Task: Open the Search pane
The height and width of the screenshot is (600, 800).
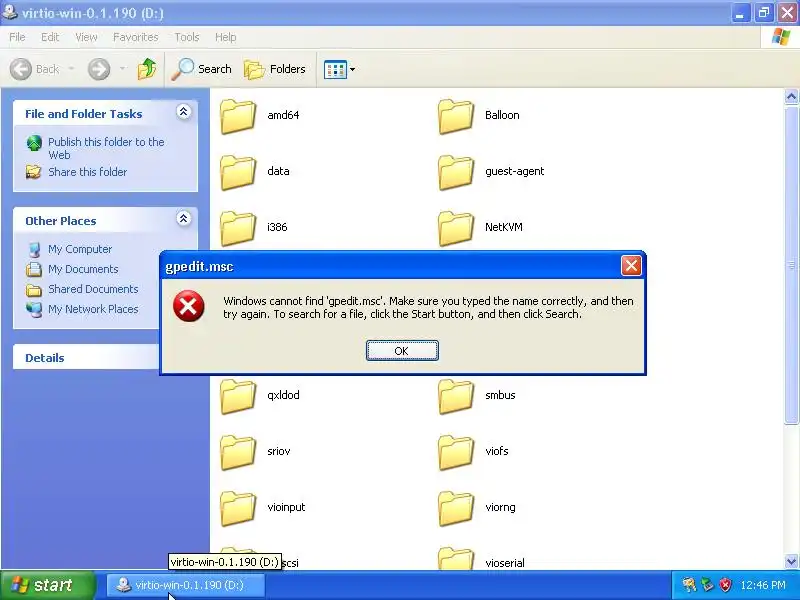Action: tap(201, 69)
